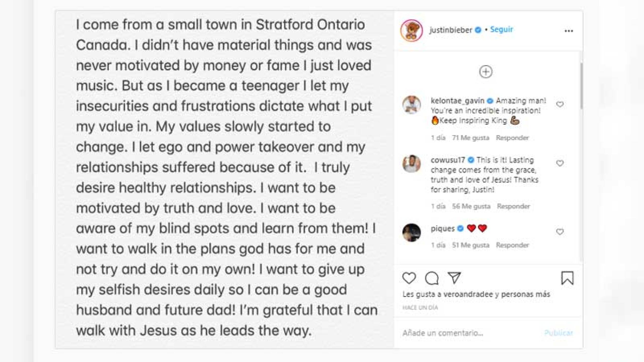Reply to kelontae_gavin's comment

(x=512, y=138)
